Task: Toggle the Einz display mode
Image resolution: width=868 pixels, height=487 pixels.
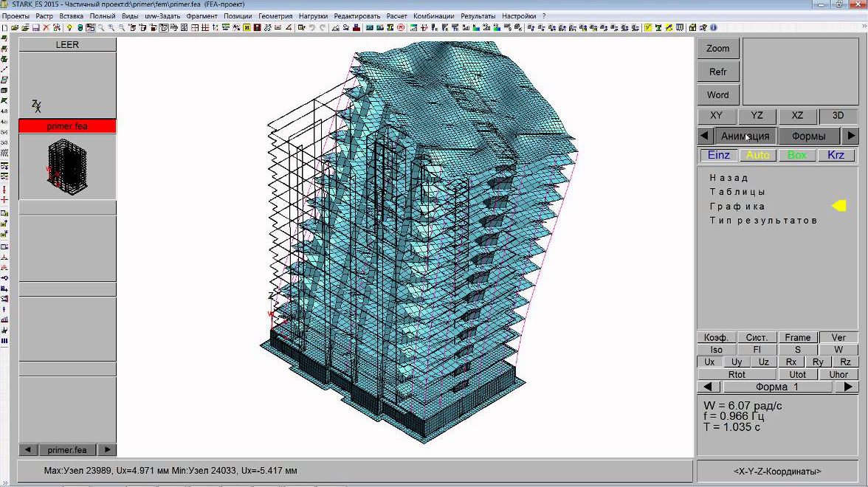Action: (x=718, y=155)
